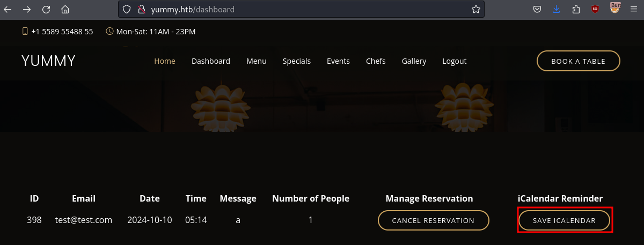This screenshot has height=245, width=644.
Task: Click the insecure connection padlock icon
Action: point(141,9)
